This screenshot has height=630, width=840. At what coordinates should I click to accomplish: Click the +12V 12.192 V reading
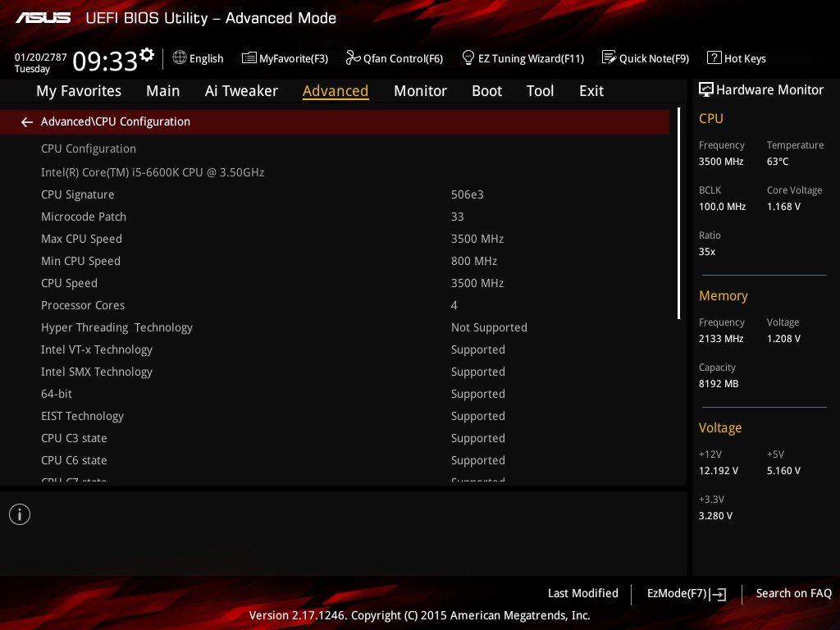(719, 471)
